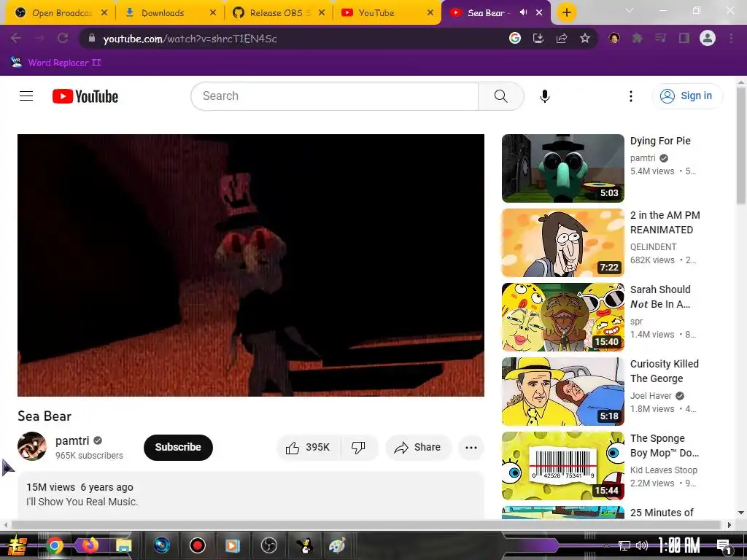747x560 pixels.
Task: Click the Sea Bear video player
Action: click(251, 265)
